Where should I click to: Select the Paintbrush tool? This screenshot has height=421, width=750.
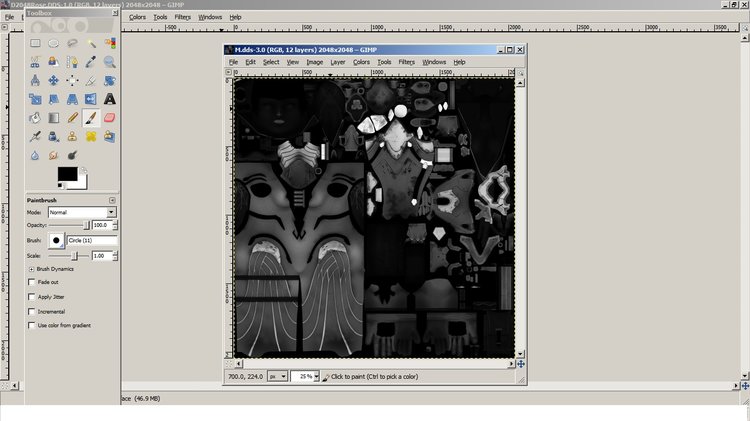click(x=91, y=118)
